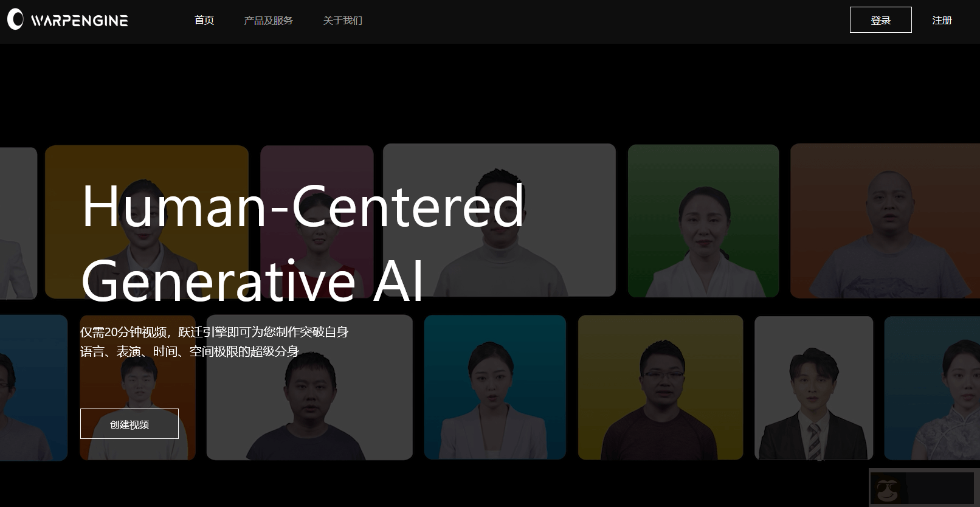Click the WarpEngine crescent logo icon
Viewport: 980px width, 507px height.
(15, 19)
